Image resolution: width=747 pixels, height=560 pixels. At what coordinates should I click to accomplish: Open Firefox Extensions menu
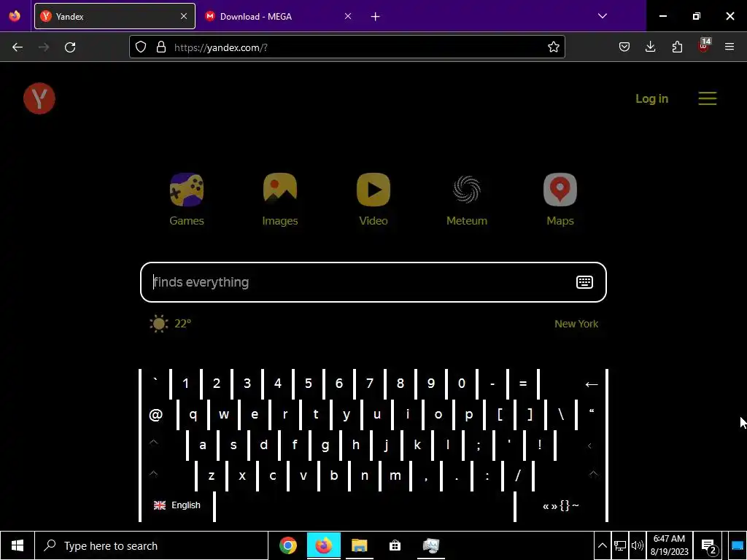pyautogui.click(x=677, y=47)
